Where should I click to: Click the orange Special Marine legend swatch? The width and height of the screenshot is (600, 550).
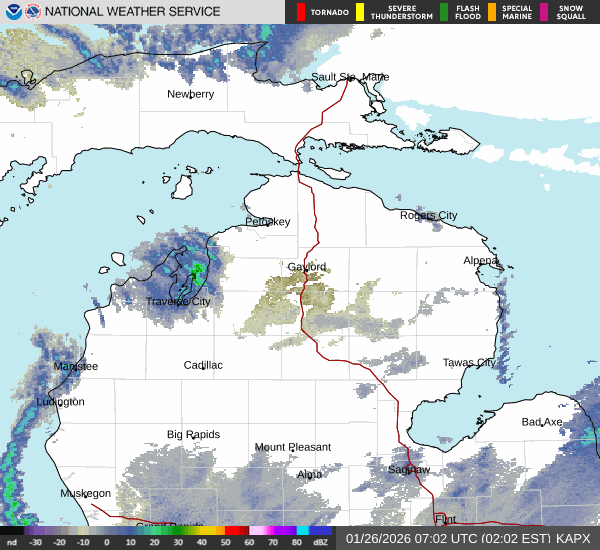[x=492, y=12]
